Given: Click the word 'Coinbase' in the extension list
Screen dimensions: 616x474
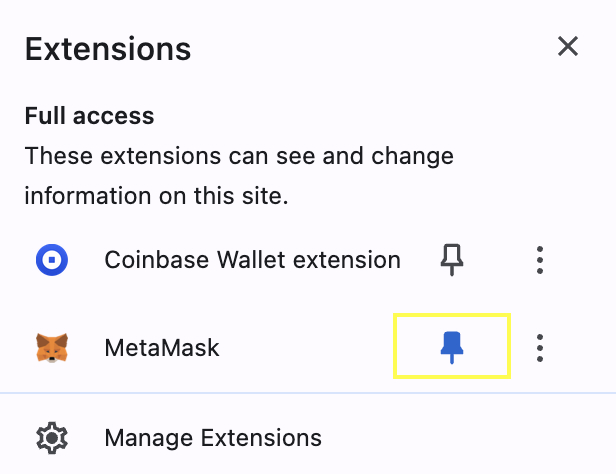Looking at the screenshot, I should [x=157, y=260].
